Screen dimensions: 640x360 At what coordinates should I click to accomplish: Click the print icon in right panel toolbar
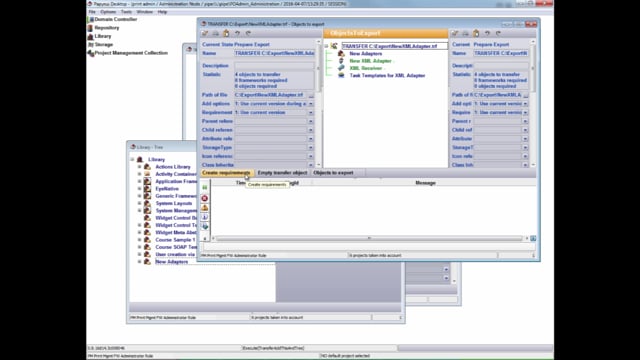(465, 33)
